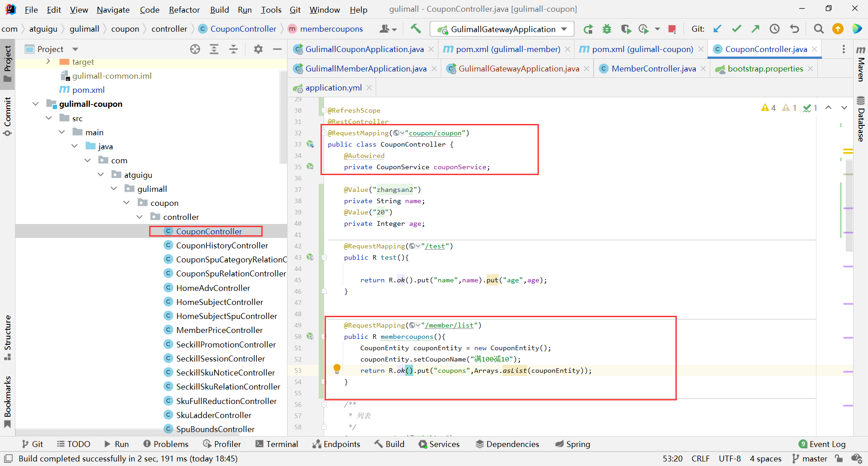Click the yellow warning stripe marker
Screen dimensions: 868x466
coord(848,151)
